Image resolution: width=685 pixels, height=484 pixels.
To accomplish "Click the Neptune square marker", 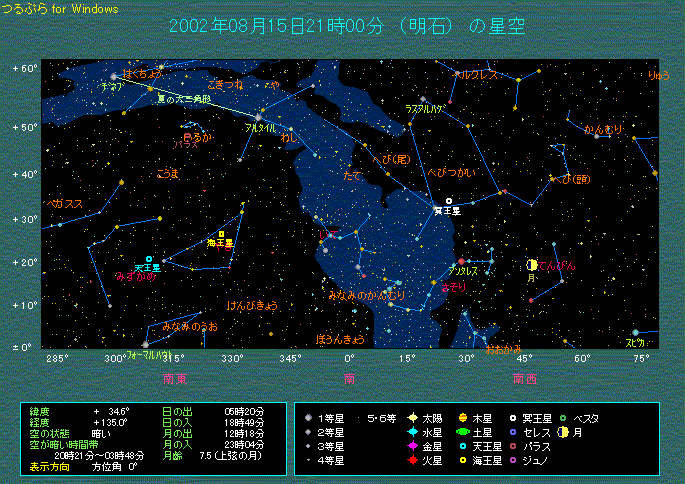I will coord(221,234).
